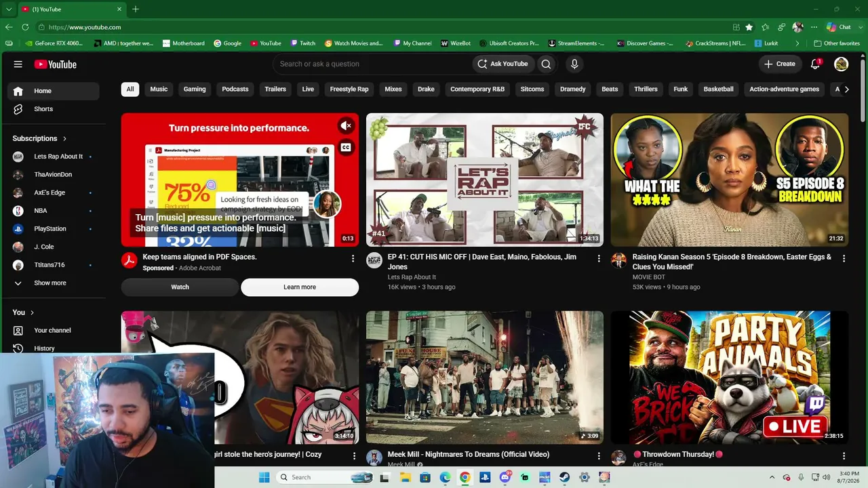868x488 pixels.
Task: Click Learn more on the ad
Action: point(300,287)
